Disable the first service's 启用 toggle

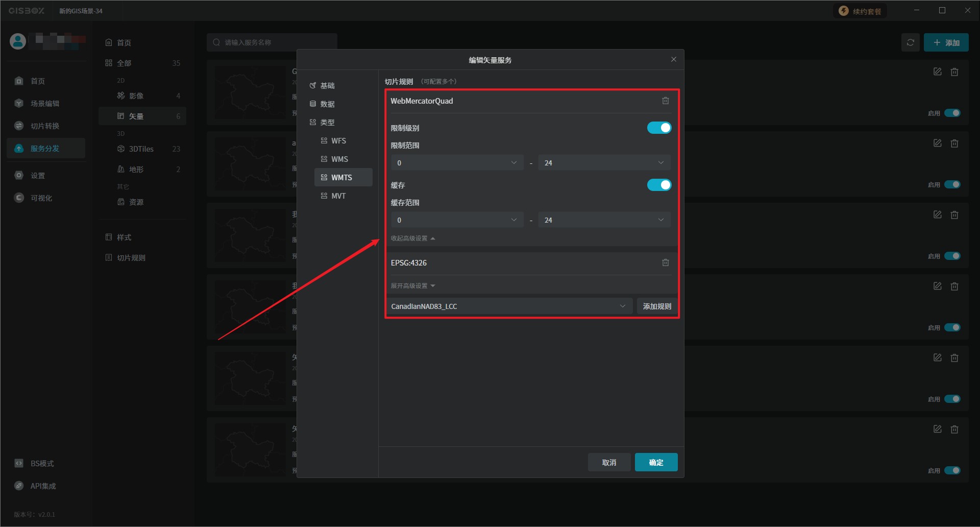[952, 113]
